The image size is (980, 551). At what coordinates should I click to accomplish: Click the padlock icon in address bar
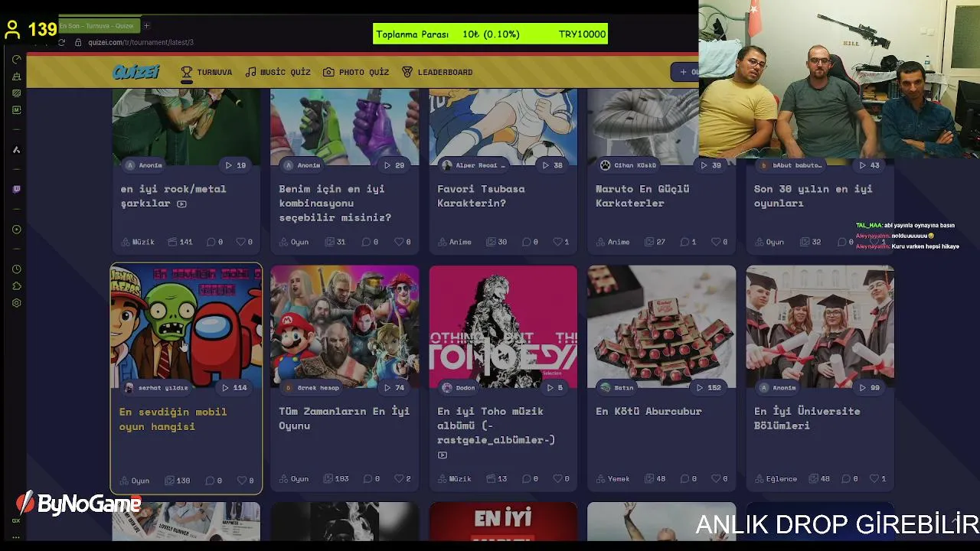click(x=78, y=42)
